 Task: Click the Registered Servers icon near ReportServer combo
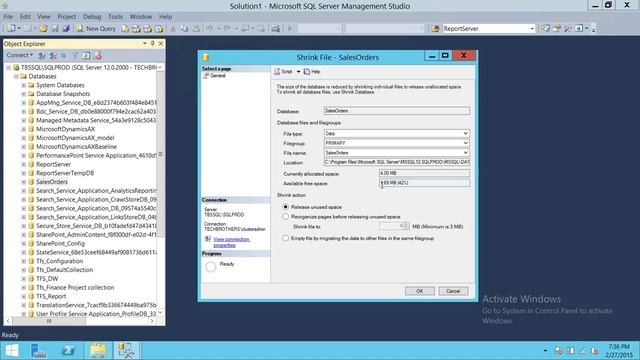pos(545,29)
